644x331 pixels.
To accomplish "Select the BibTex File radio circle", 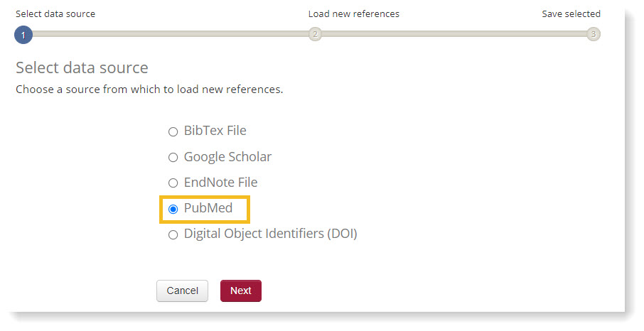I will tap(173, 131).
